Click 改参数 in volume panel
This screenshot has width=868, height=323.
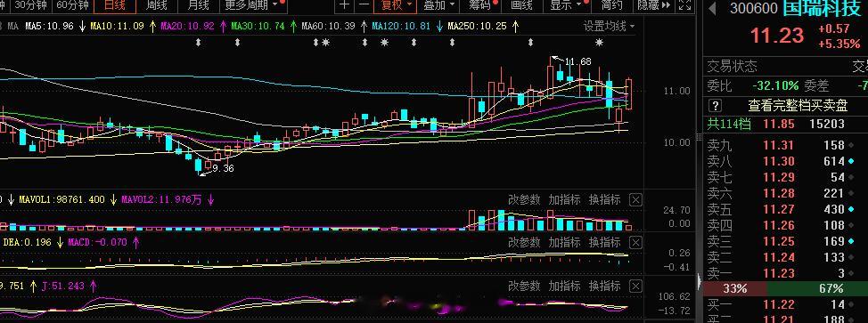click(524, 199)
